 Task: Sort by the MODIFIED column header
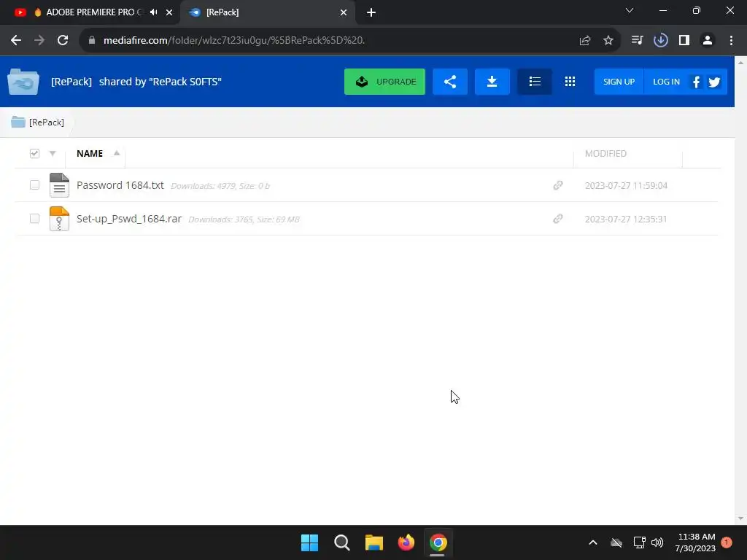605,153
